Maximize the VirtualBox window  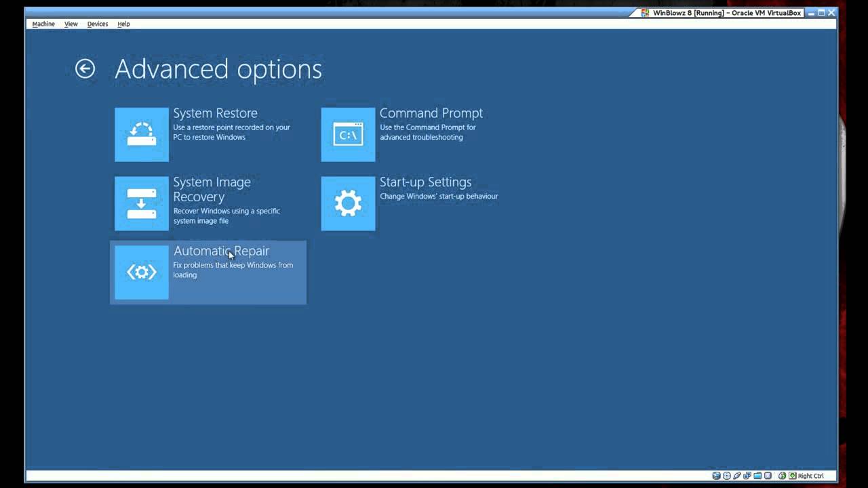point(821,13)
